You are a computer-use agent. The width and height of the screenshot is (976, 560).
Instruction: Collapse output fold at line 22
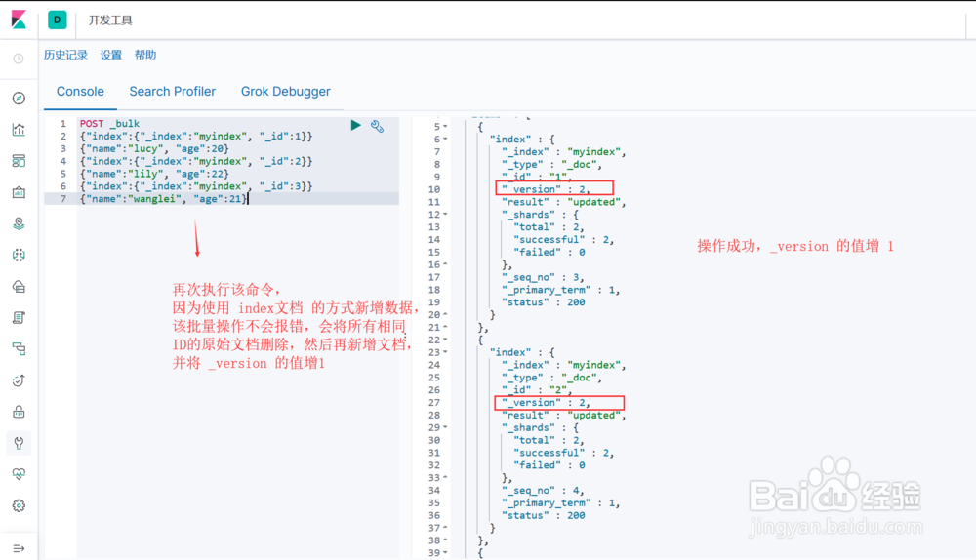coord(445,340)
